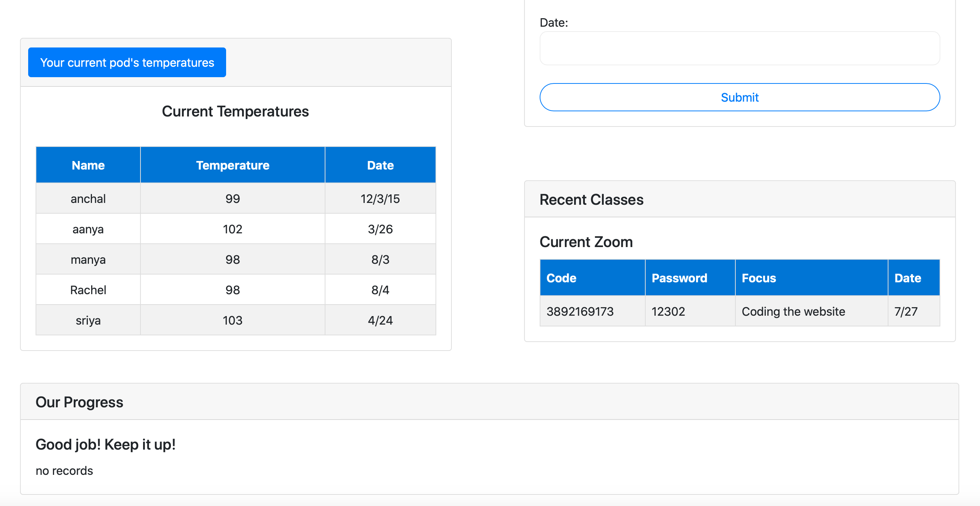Select aanya's temperature value 102

point(232,229)
